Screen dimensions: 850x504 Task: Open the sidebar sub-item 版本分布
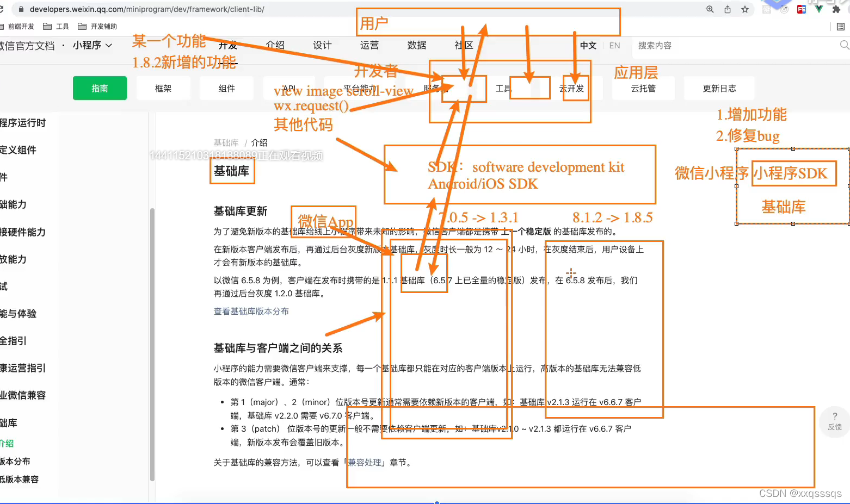pos(15,462)
